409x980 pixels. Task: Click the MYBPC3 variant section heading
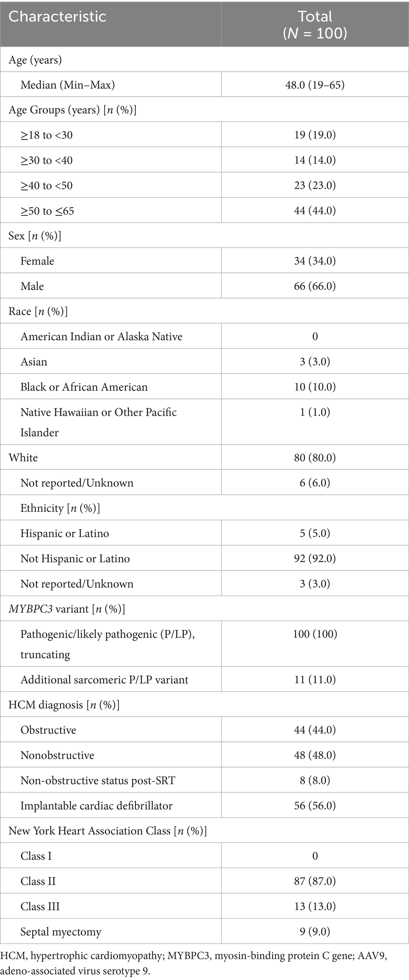[x=67, y=609]
